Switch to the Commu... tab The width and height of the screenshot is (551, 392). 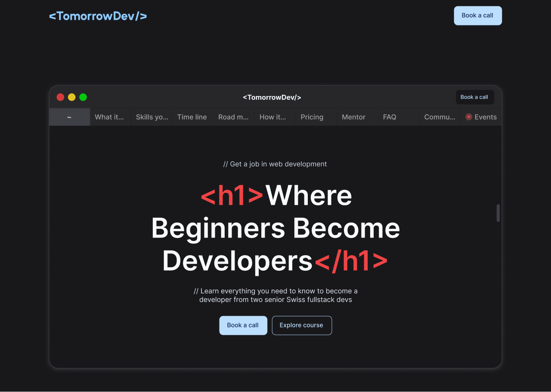[440, 117]
